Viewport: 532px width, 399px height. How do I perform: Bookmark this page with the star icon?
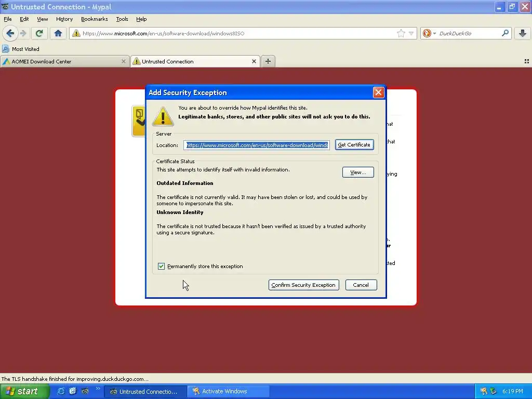click(x=401, y=33)
